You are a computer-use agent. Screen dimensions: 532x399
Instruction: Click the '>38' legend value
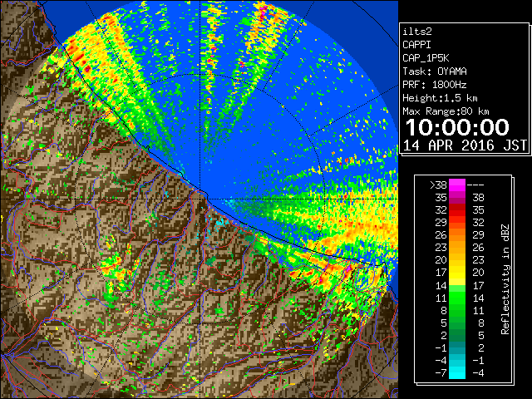438,185
